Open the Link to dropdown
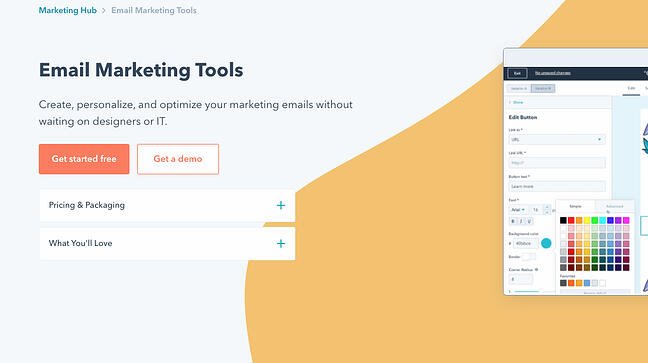Viewport: 648px width, 363px height. 557,139
